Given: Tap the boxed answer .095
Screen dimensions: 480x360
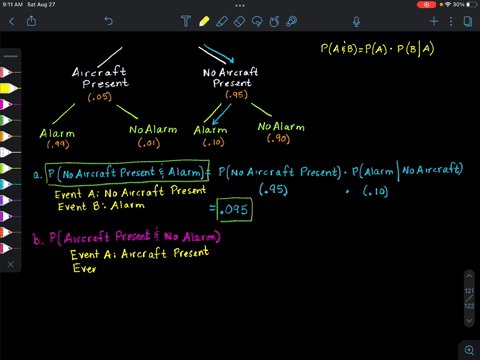Looking at the screenshot, I should pyautogui.click(x=235, y=210).
